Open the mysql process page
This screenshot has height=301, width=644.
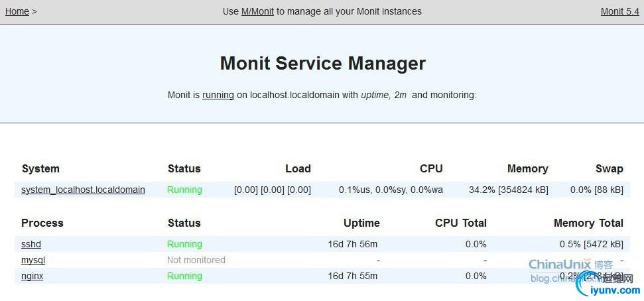(x=33, y=260)
